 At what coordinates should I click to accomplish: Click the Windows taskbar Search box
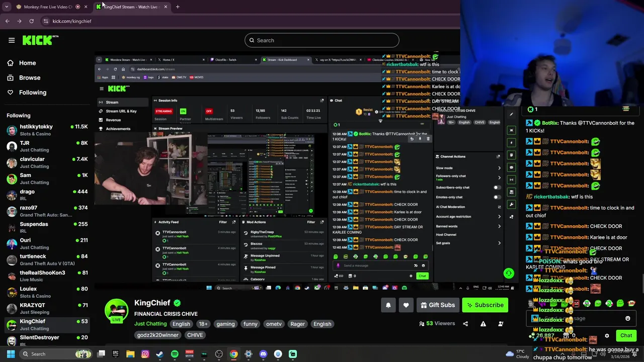(x=56, y=354)
